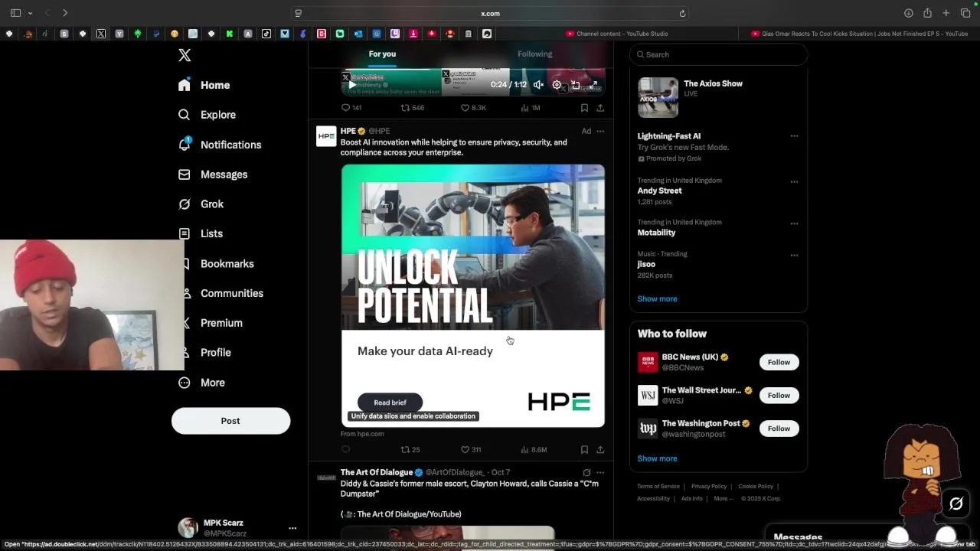Open account menu dots beside MPK Scarz
980x551 pixels.
tap(292, 528)
